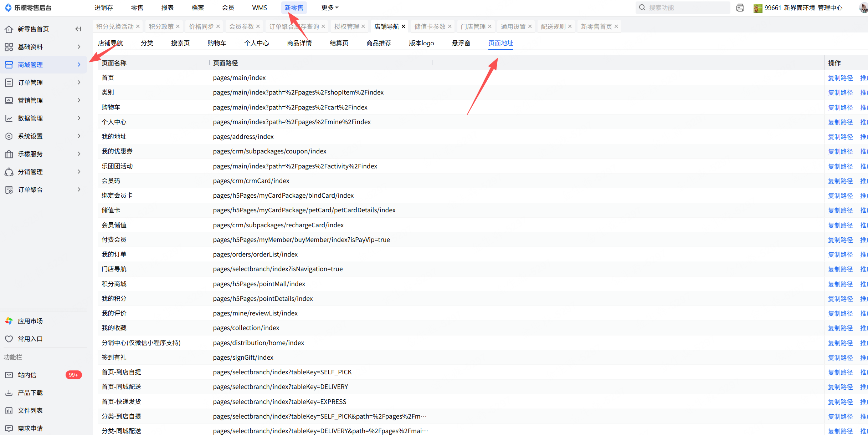Copy path for the 首页 row

tap(840, 78)
